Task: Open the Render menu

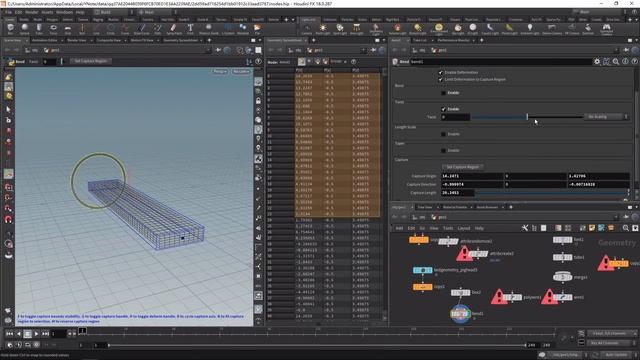Action: tap(31, 12)
